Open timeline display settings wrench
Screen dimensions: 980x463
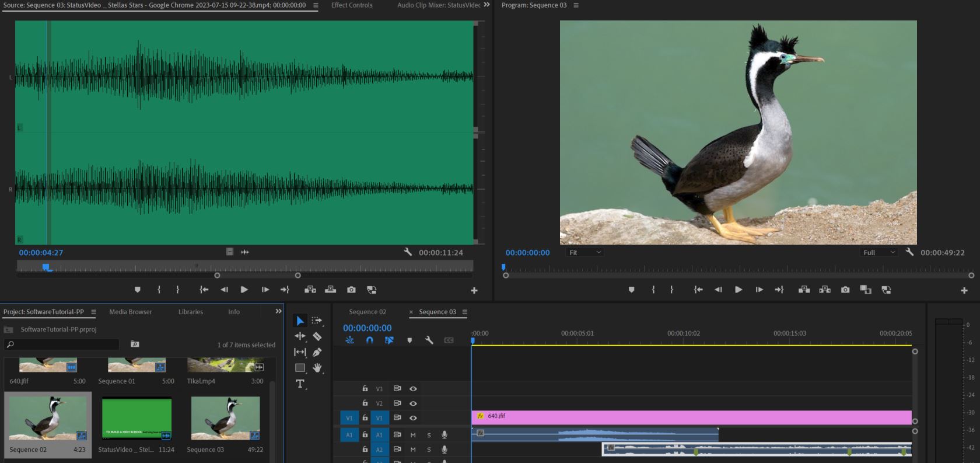[429, 340]
